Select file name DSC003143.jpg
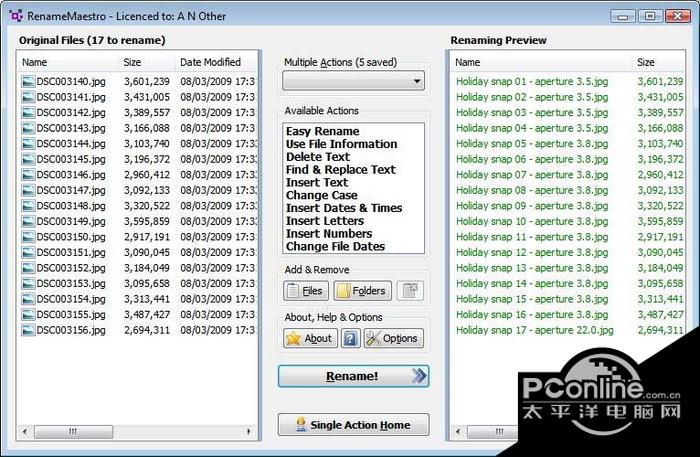The height and width of the screenshot is (457, 700). [x=71, y=128]
